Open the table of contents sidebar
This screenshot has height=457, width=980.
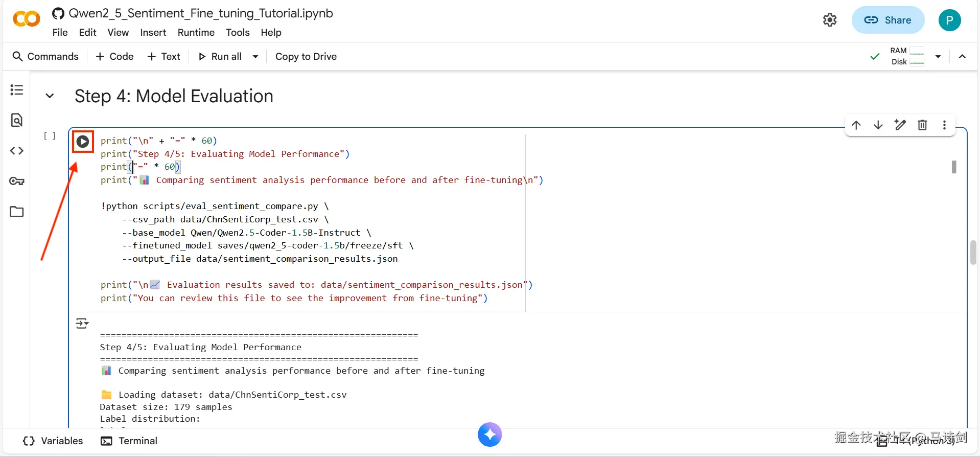coord(17,90)
